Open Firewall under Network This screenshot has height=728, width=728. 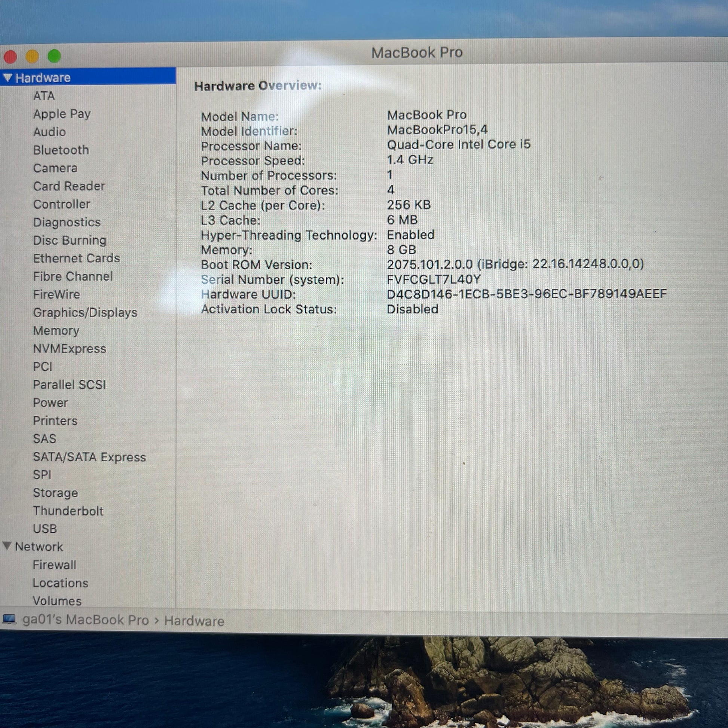[x=55, y=565]
